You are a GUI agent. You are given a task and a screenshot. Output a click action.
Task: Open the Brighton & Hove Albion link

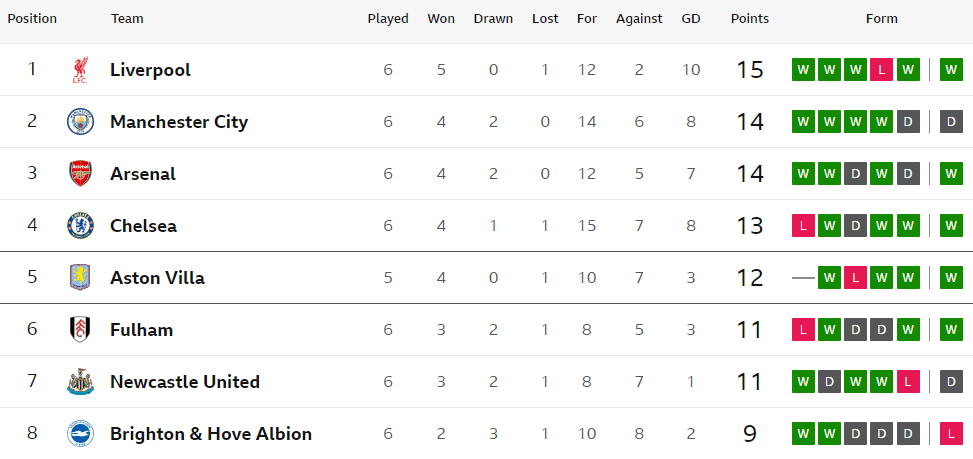[x=211, y=434]
